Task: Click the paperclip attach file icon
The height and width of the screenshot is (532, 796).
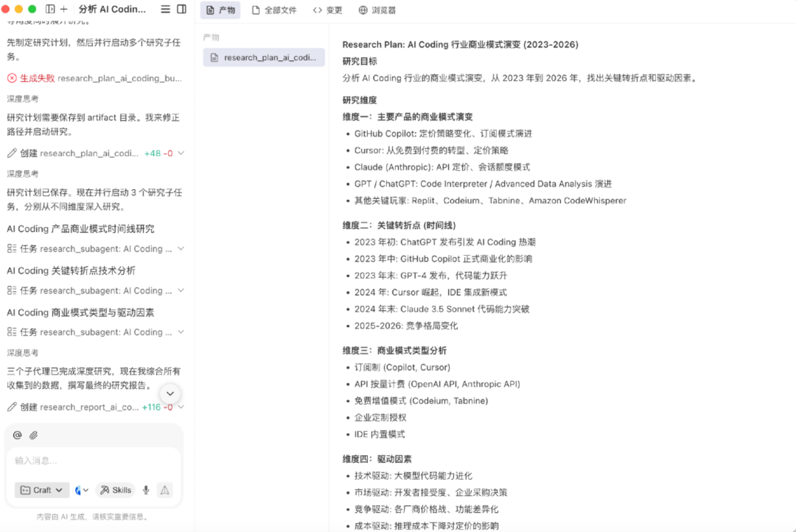Action: (x=34, y=435)
